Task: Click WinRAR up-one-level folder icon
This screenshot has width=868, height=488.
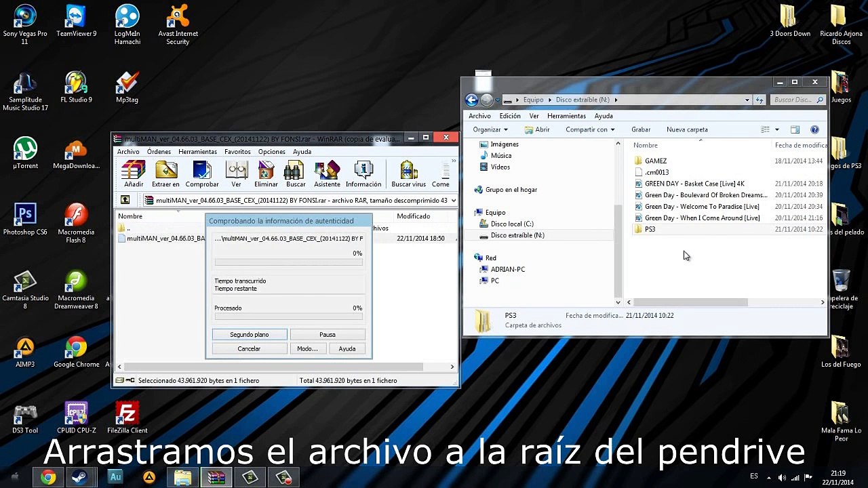Action: coord(125,200)
